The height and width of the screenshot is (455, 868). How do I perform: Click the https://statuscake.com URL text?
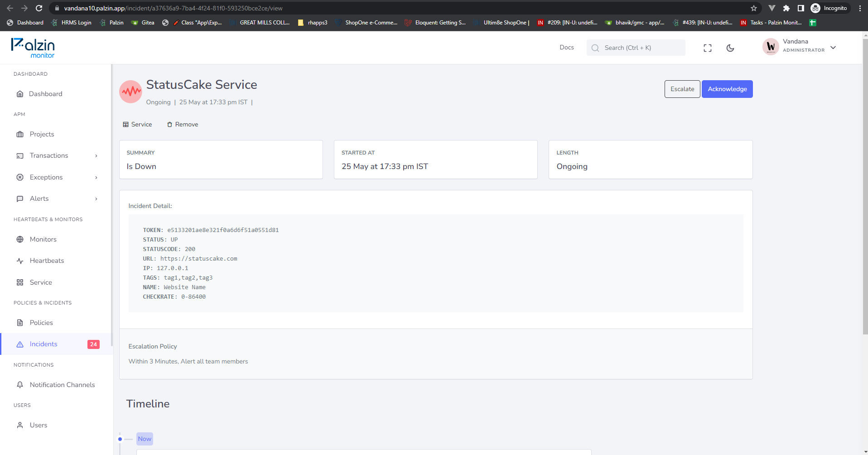pos(198,259)
